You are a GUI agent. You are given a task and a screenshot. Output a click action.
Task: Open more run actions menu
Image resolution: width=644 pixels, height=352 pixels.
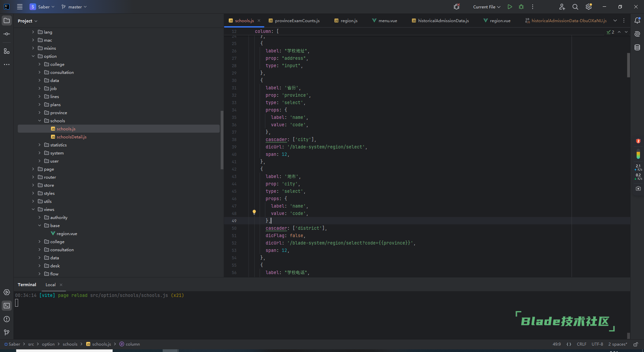(x=533, y=7)
